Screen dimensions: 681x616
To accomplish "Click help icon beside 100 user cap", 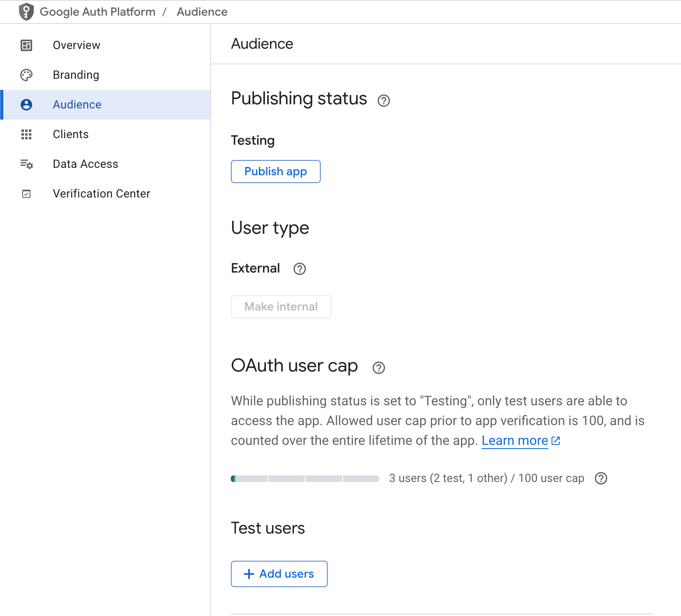I will [x=601, y=478].
